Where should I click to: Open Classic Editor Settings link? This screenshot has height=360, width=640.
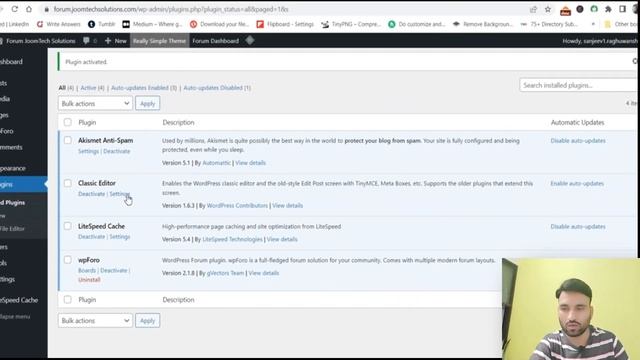(x=120, y=194)
